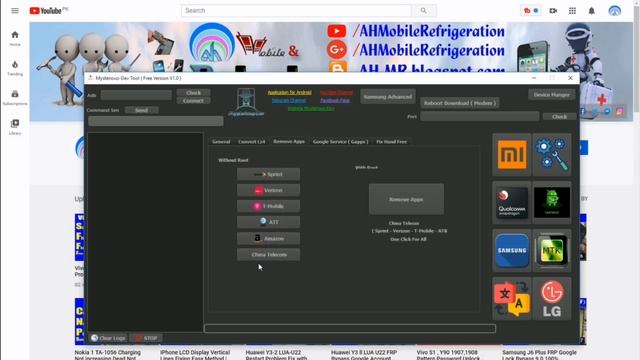Open the blue Telegram Channel link
Screen dimensions: 640x360
289,100
